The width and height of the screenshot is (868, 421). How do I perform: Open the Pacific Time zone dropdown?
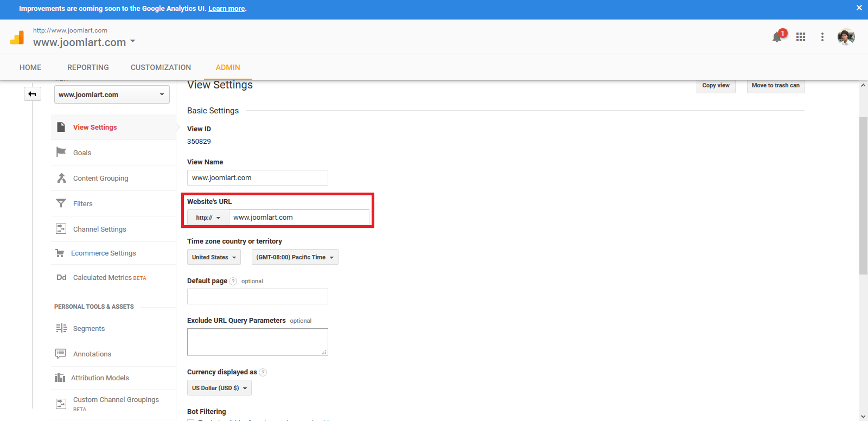[295, 257]
